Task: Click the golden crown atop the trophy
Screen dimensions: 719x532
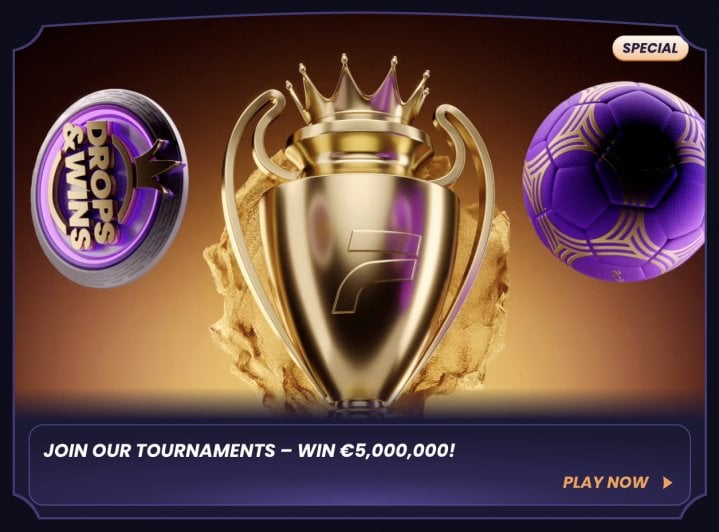Action: [358, 92]
